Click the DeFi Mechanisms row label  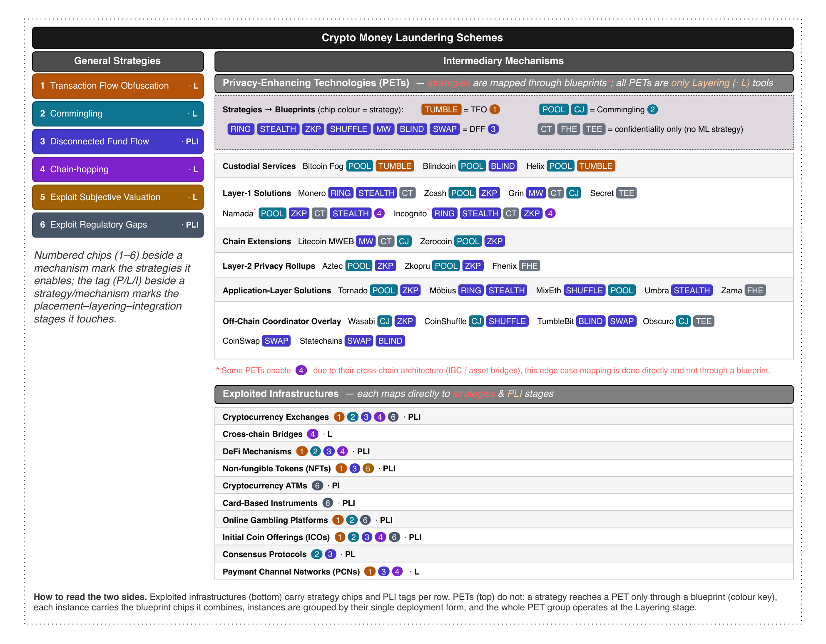pyautogui.click(x=257, y=451)
